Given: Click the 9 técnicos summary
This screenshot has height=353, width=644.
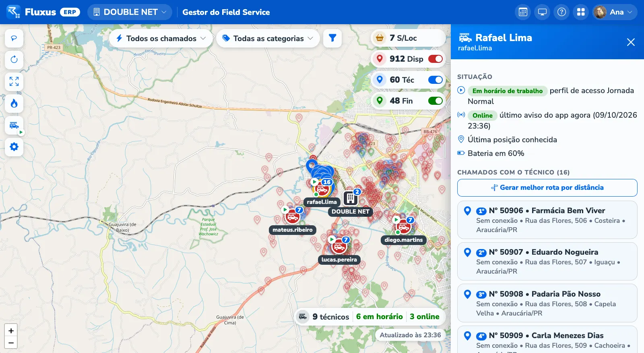Looking at the screenshot, I should (x=330, y=317).
